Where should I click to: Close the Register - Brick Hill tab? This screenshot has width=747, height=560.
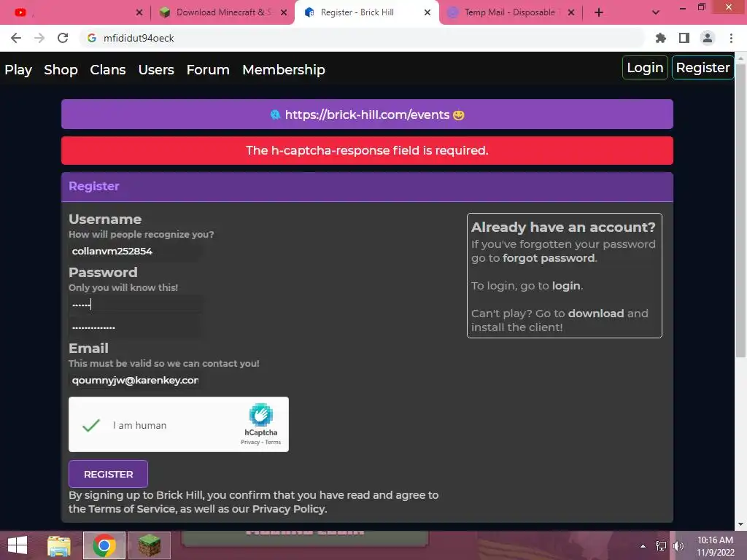(x=427, y=12)
